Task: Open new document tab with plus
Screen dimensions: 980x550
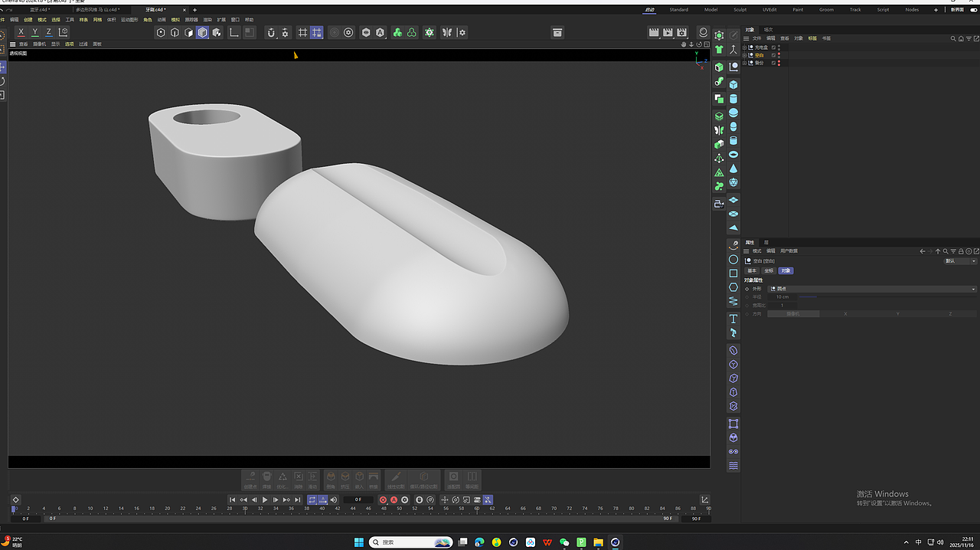Action: (x=194, y=10)
